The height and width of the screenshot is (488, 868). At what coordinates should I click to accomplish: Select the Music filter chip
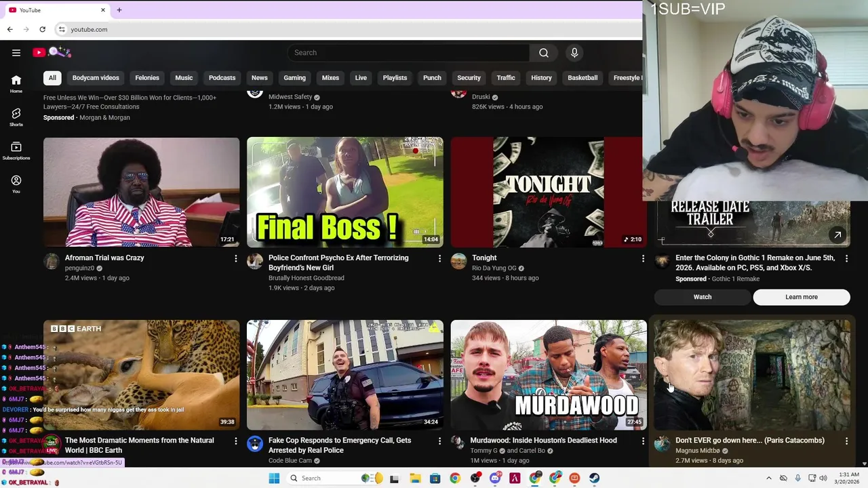184,78
